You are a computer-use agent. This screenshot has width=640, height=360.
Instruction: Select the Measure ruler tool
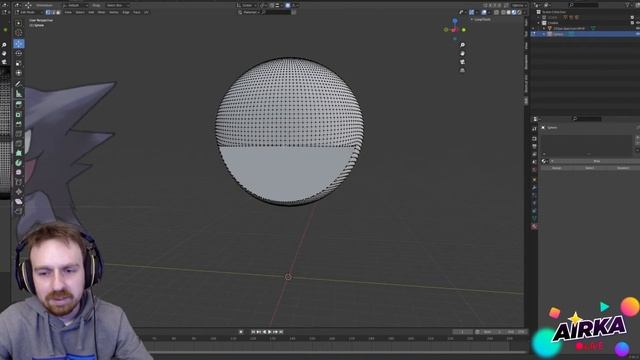(x=18, y=94)
